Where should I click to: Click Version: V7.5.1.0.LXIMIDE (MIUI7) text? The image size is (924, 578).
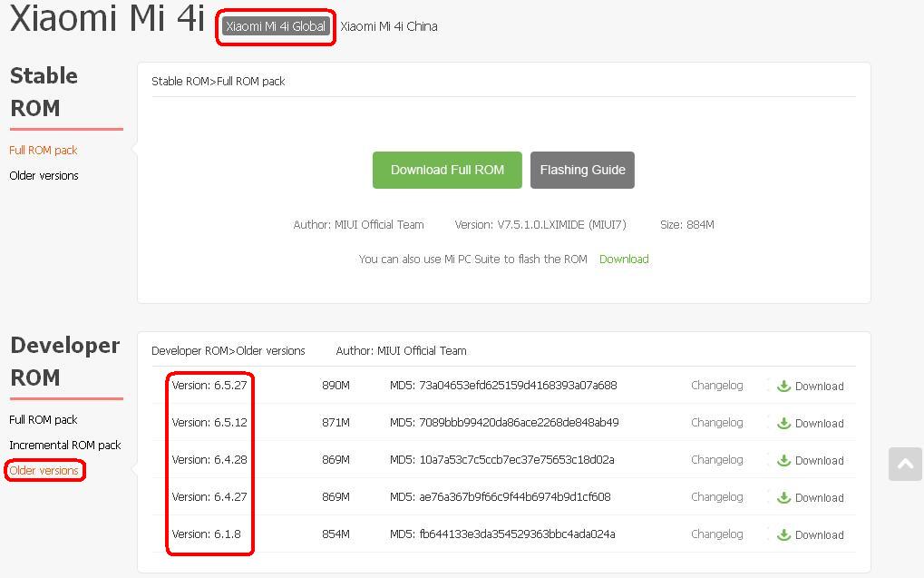(540, 225)
